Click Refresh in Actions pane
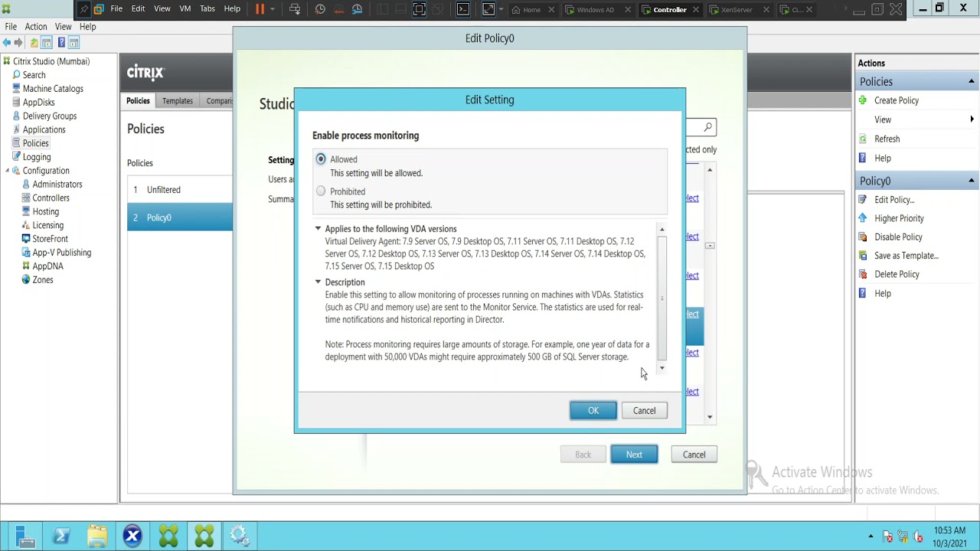This screenshot has height=551, width=980. coord(887,139)
